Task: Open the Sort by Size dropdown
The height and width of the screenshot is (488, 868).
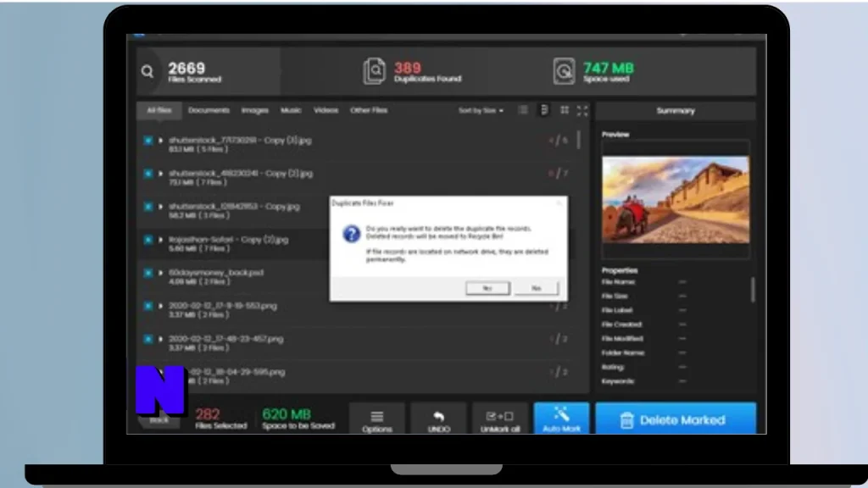Action: pyautogui.click(x=481, y=111)
